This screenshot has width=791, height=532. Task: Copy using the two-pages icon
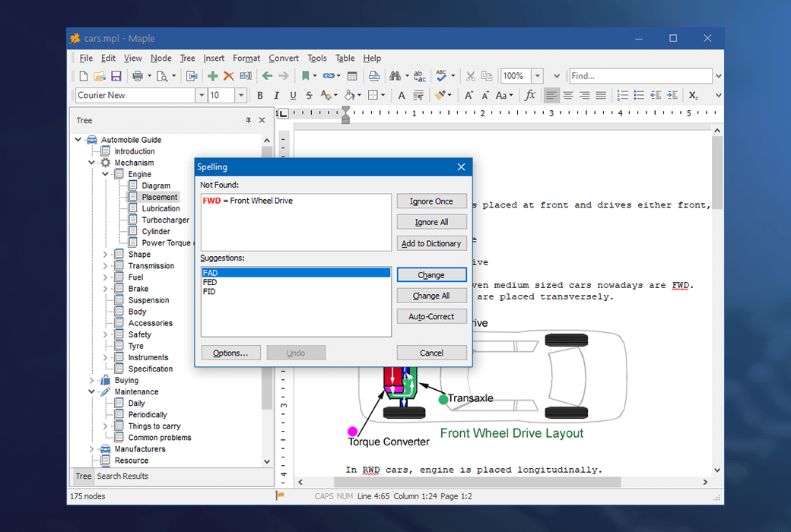point(487,76)
